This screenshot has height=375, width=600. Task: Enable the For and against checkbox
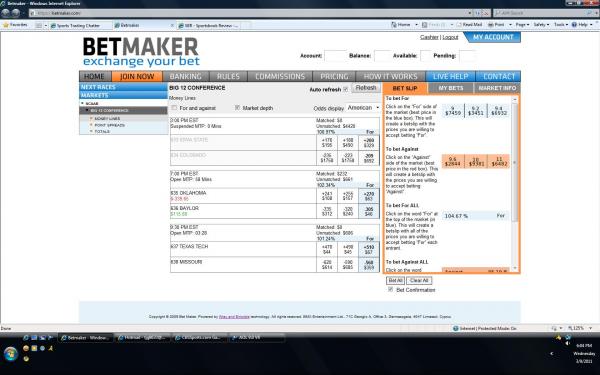pyautogui.click(x=174, y=108)
